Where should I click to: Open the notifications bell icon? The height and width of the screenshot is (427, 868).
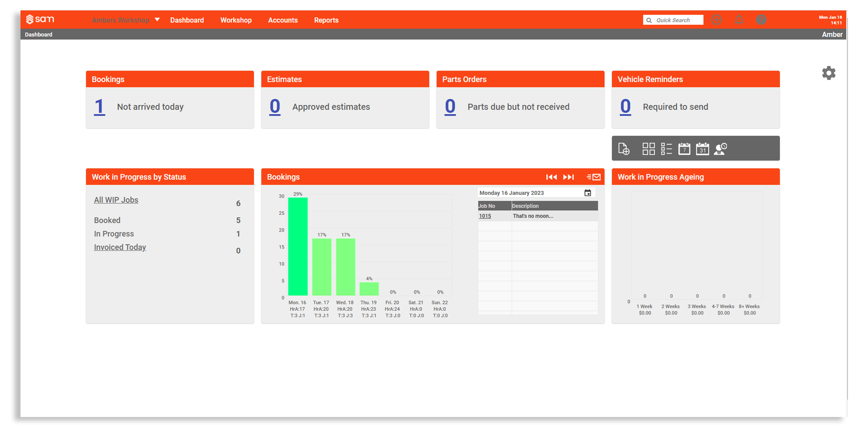tap(739, 20)
